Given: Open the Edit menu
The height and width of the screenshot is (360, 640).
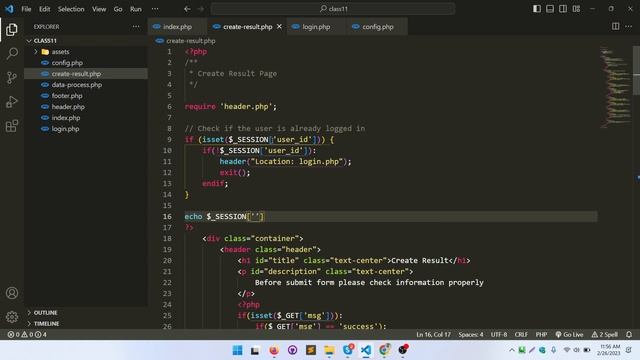Looking at the screenshot, I should click(x=44, y=9).
